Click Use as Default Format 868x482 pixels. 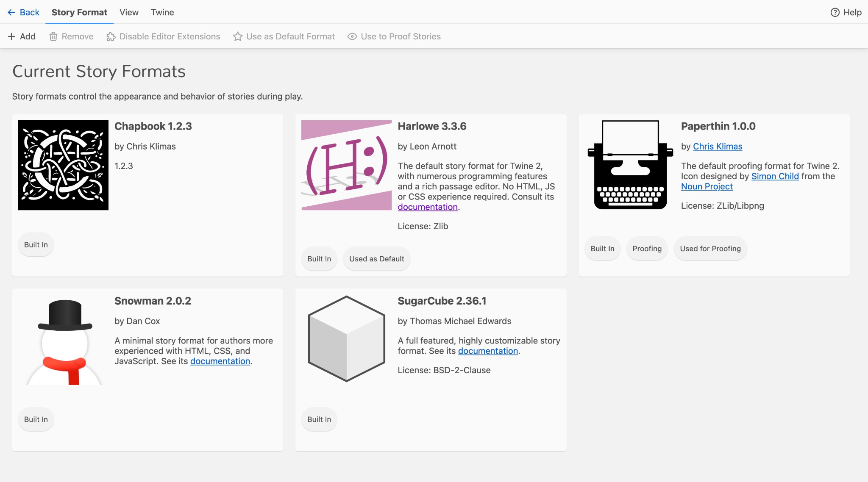point(284,36)
